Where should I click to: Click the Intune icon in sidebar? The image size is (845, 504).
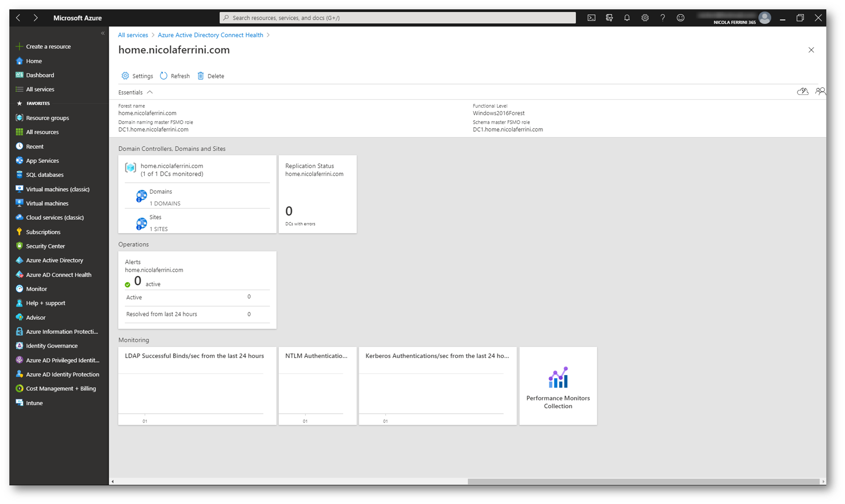tap(19, 403)
